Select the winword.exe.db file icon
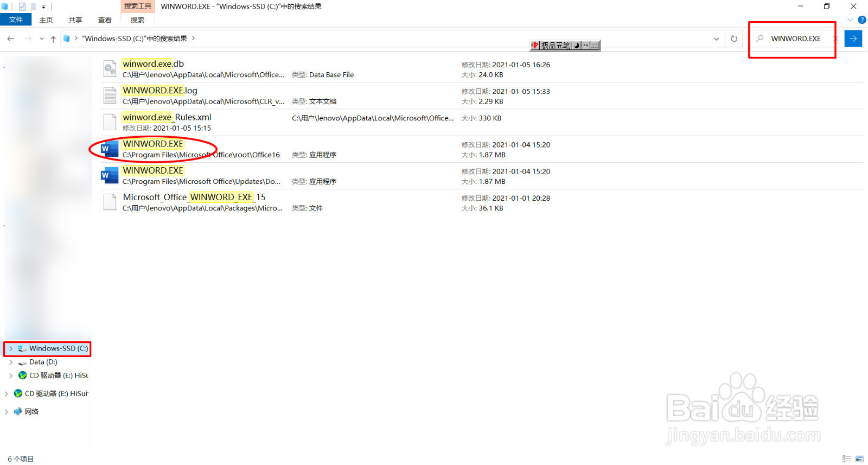The height and width of the screenshot is (465, 868). 110,68
